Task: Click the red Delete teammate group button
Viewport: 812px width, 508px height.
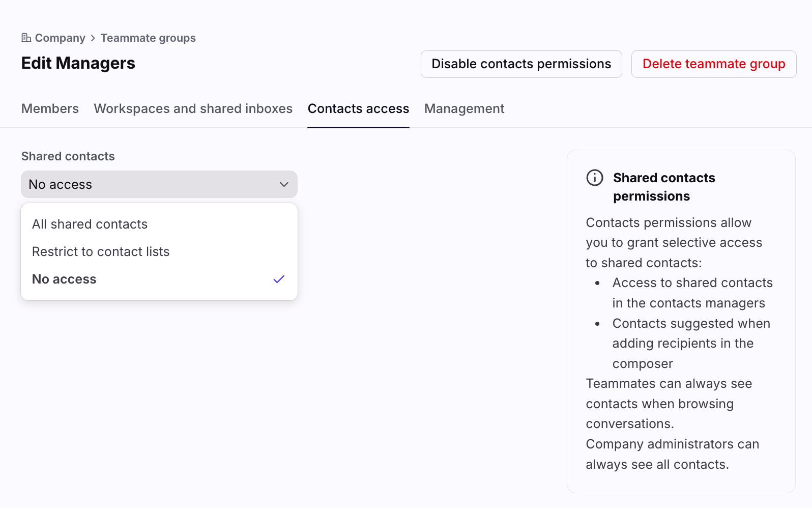Action: coord(713,64)
